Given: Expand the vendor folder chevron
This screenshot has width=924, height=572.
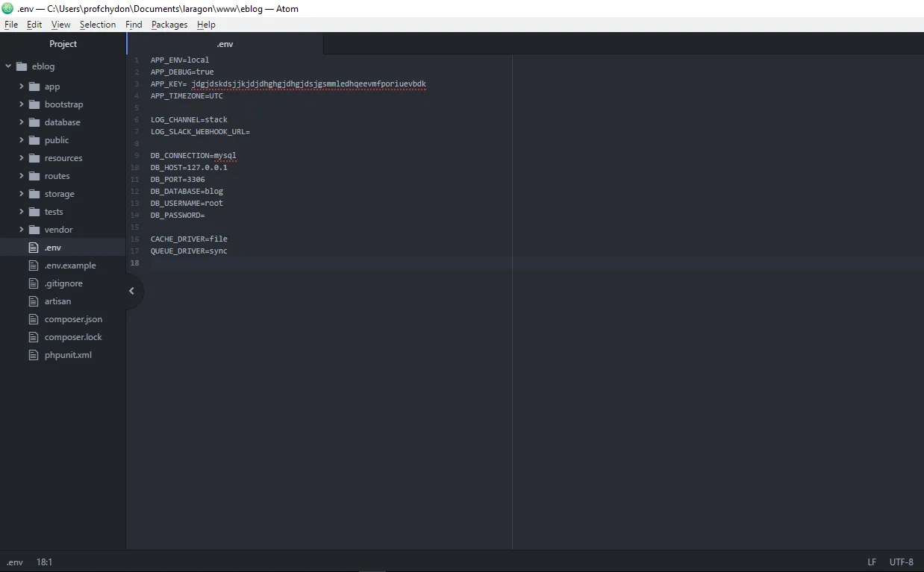Looking at the screenshot, I should (x=22, y=230).
